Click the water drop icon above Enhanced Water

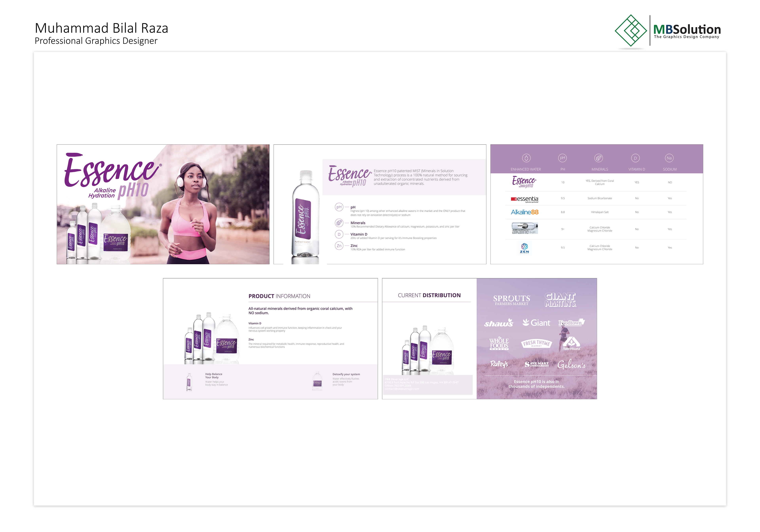tap(526, 158)
